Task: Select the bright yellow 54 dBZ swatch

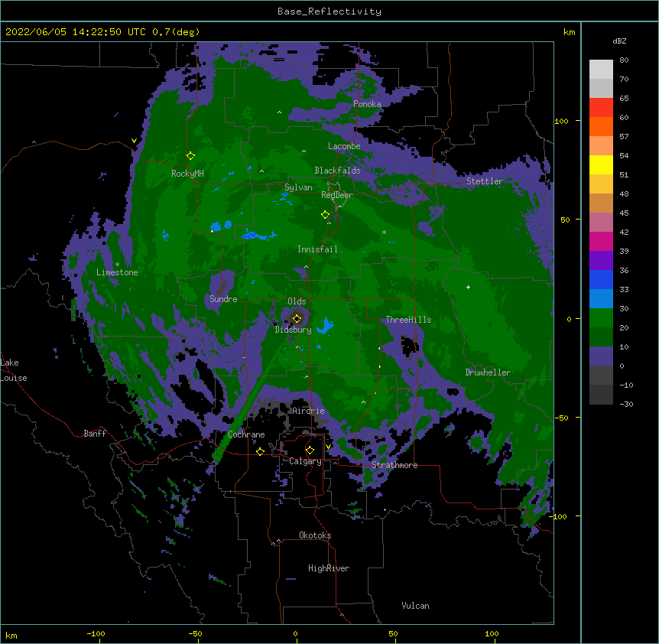Action: tap(601, 164)
